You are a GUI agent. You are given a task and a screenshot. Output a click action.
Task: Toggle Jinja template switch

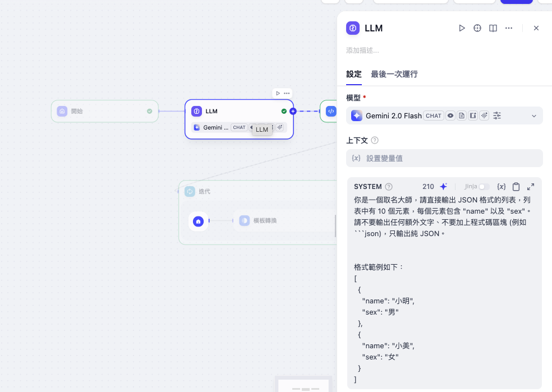click(x=484, y=187)
